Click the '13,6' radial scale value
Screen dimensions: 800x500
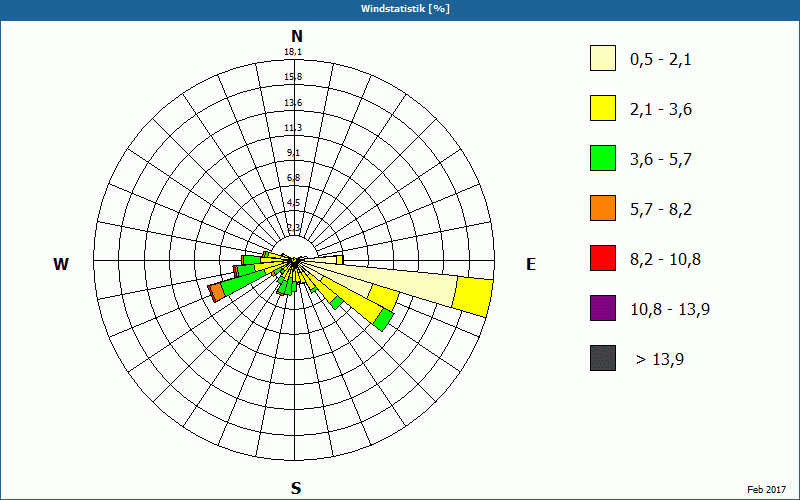293,103
